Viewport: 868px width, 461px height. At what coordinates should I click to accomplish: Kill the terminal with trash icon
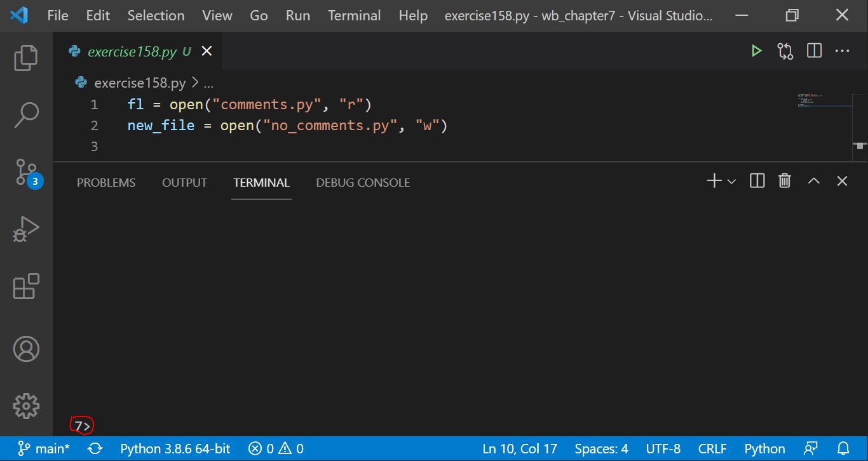point(784,180)
